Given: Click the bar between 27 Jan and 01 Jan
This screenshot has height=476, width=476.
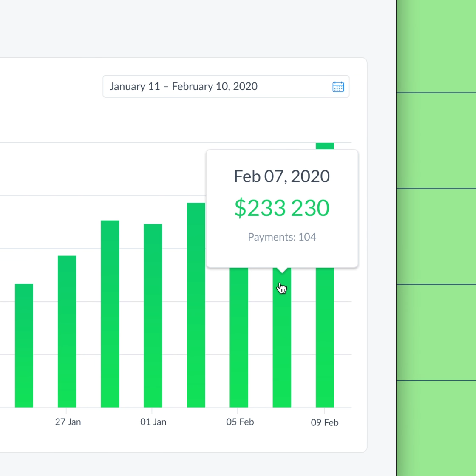Looking at the screenshot, I should tap(110, 314).
